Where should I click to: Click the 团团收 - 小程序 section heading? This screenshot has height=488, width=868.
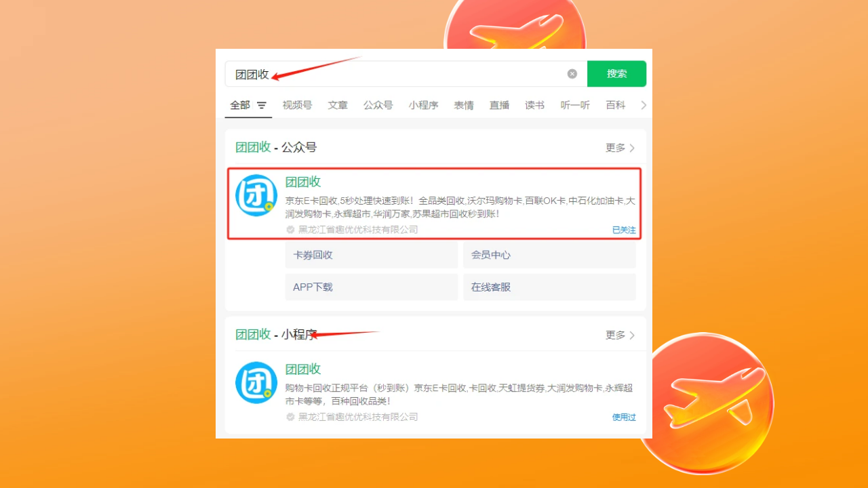tap(276, 334)
